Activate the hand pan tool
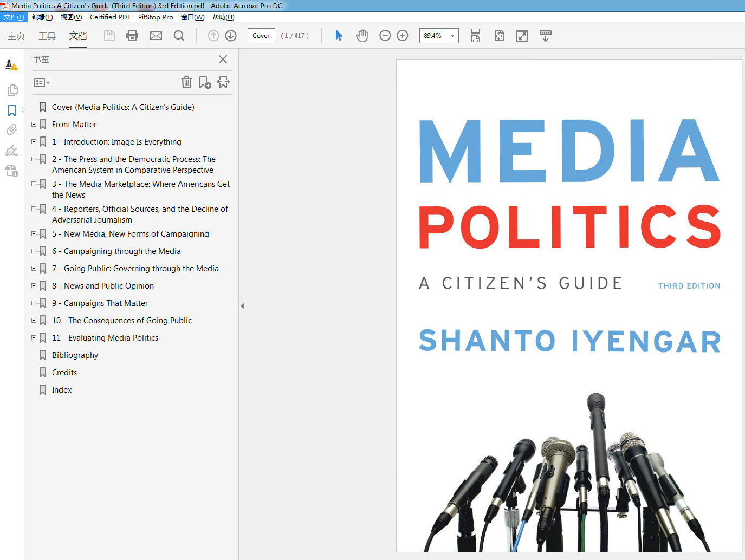The height and width of the screenshot is (560, 745). coord(362,36)
